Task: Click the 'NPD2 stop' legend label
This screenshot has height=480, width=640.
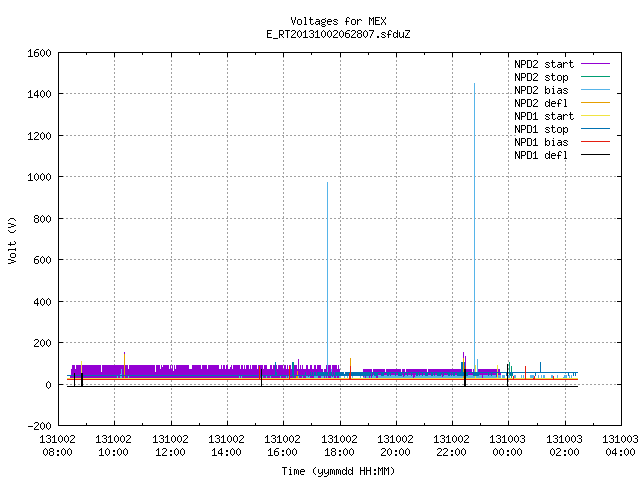Action: point(541,77)
